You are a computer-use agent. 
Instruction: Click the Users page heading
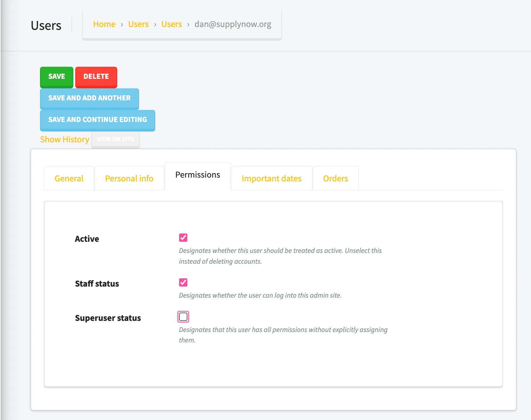click(46, 25)
